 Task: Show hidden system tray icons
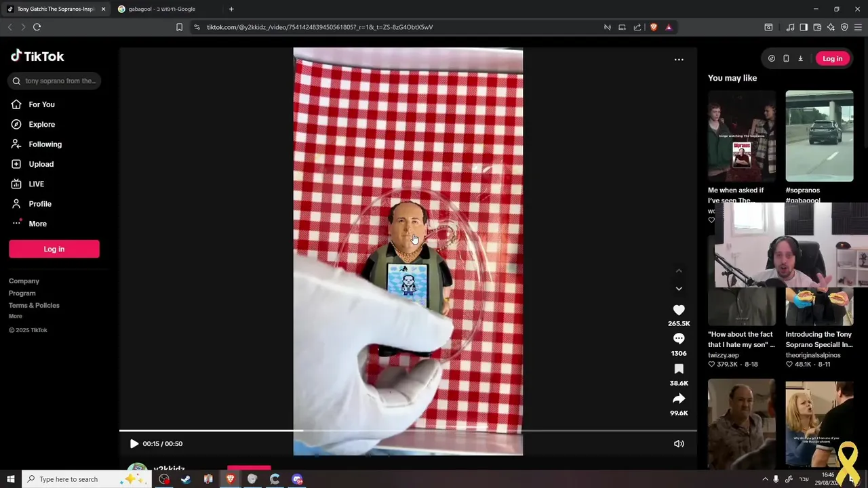pos(765,479)
